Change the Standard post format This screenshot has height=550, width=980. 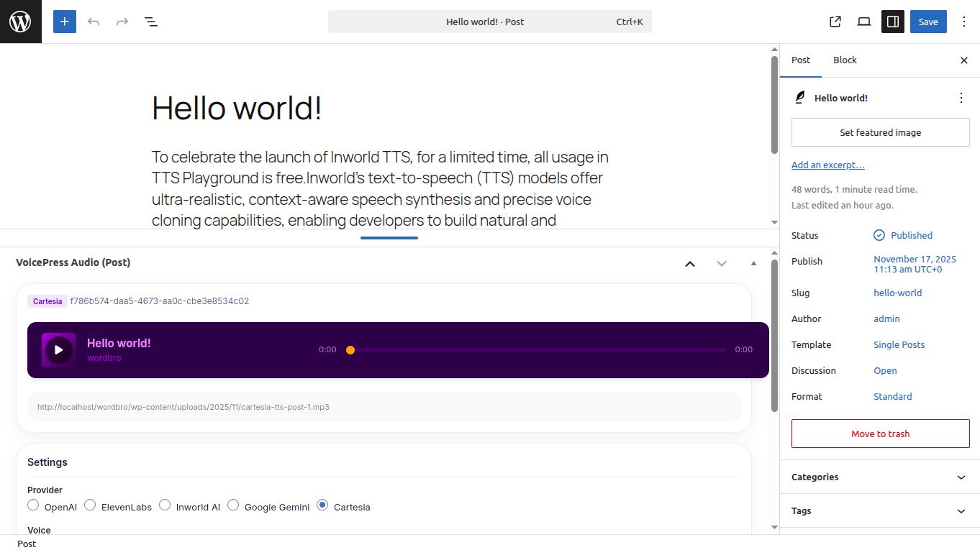[892, 396]
